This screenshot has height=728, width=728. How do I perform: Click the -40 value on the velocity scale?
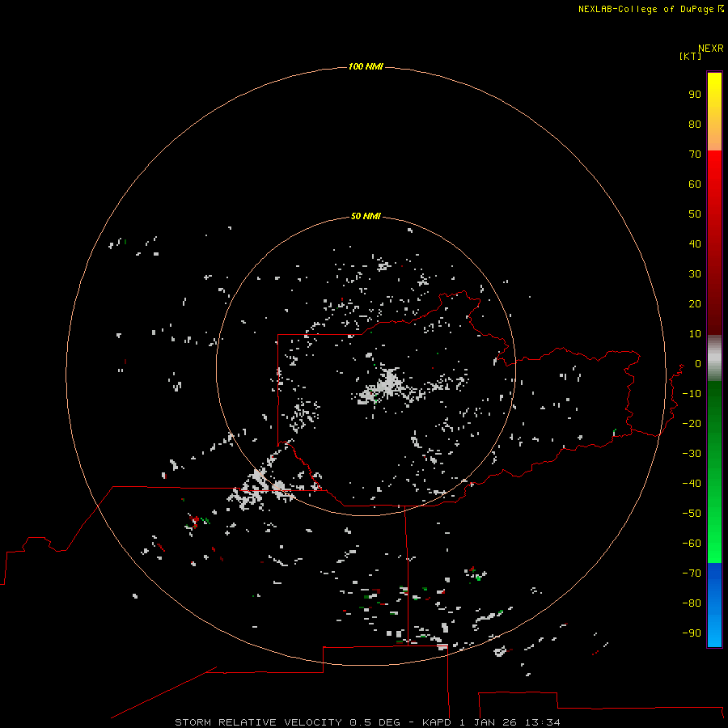click(692, 484)
